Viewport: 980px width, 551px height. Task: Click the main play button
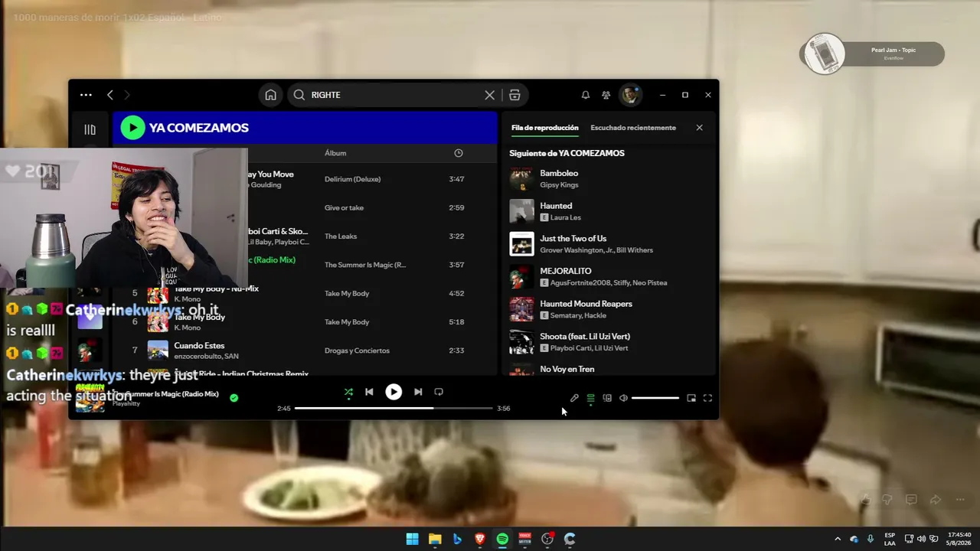[x=394, y=392]
